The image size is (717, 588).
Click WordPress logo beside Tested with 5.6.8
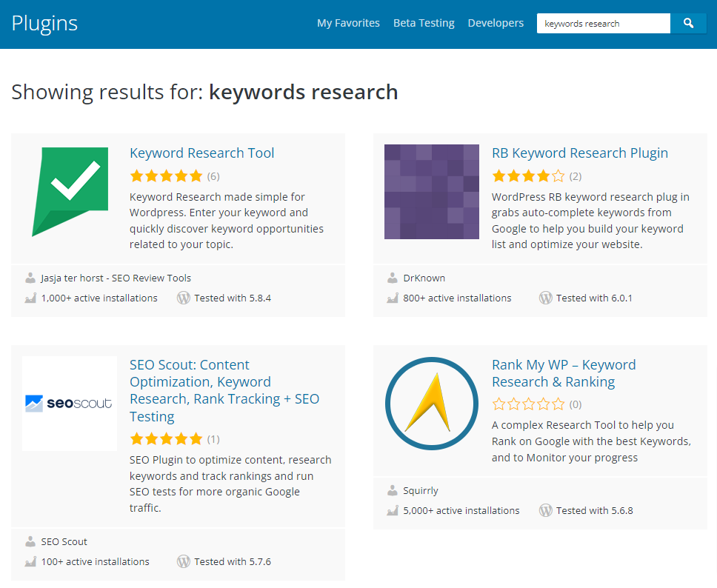[545, 510]
